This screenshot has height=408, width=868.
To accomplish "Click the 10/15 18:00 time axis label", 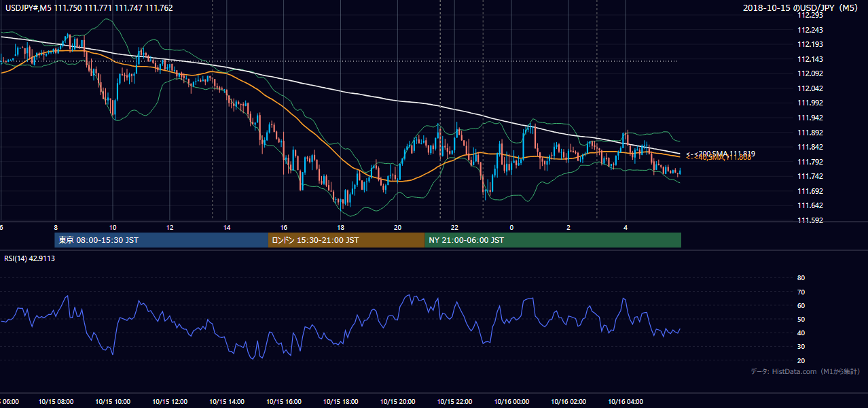I will tap(341, 402).
